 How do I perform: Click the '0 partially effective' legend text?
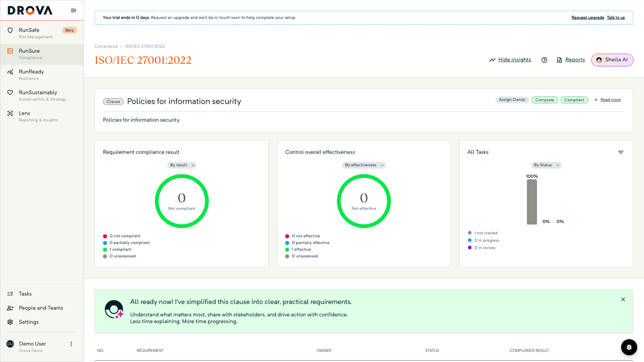(310, 243)
